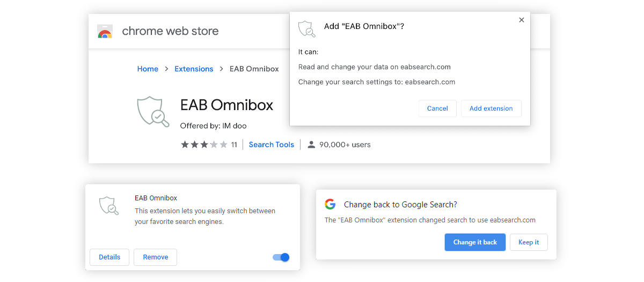Image resolution: width=644 pixels, height=282 pixels.
Task: Click the rating count 11
Action: (234, 144)
